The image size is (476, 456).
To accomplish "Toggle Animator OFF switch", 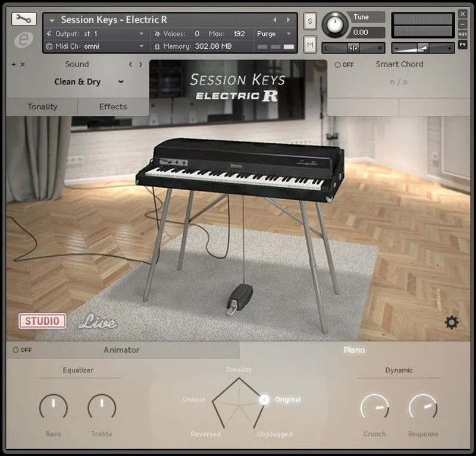I will pos(23,350).
